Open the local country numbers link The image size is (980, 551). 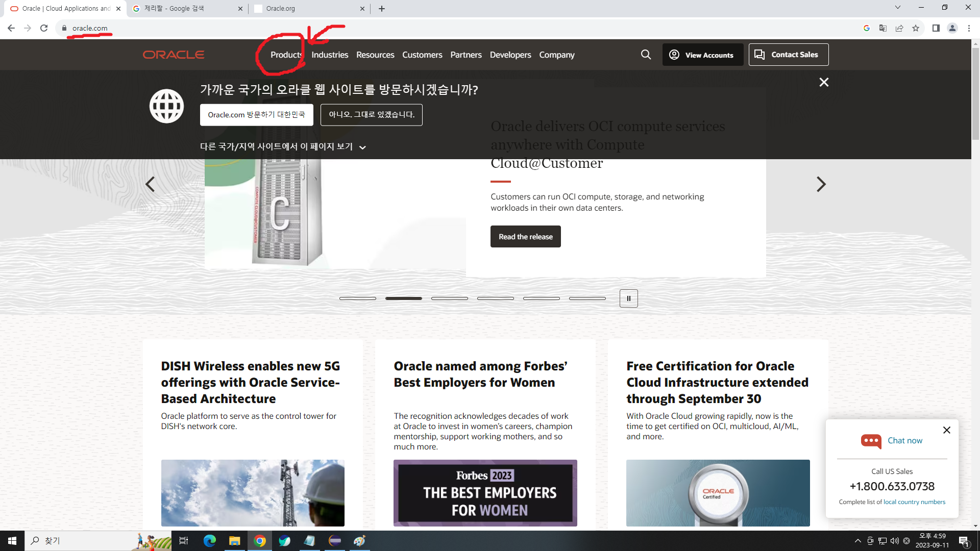click(x=914, y=502)
